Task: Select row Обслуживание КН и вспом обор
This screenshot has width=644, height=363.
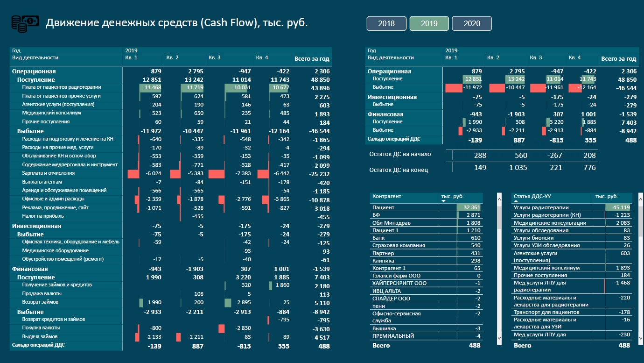Action: click(x=170, y=156)
